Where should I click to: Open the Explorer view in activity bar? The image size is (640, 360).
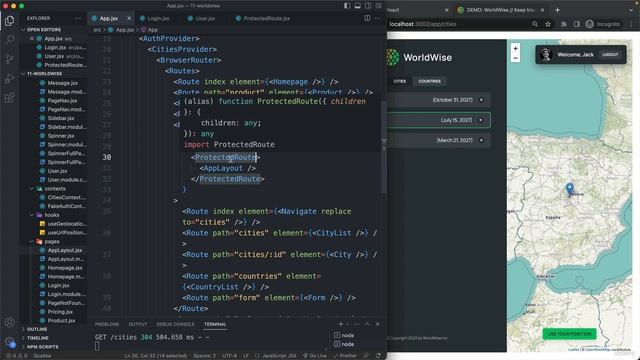pos(9,21)
